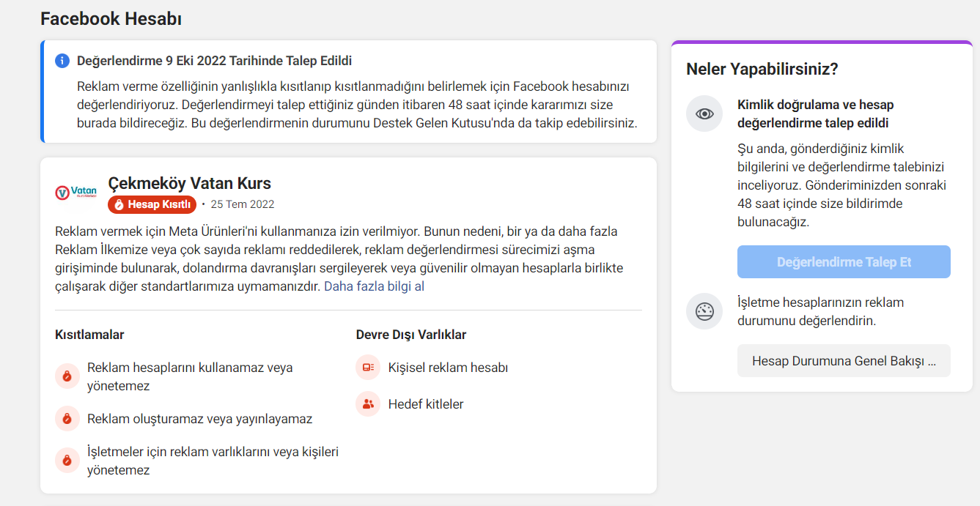Image resolution: width=980 pixels, height=506 pixels.
Task: Click the Devre Dışı Varlıklar heading
Action: (x=411, y=335)
